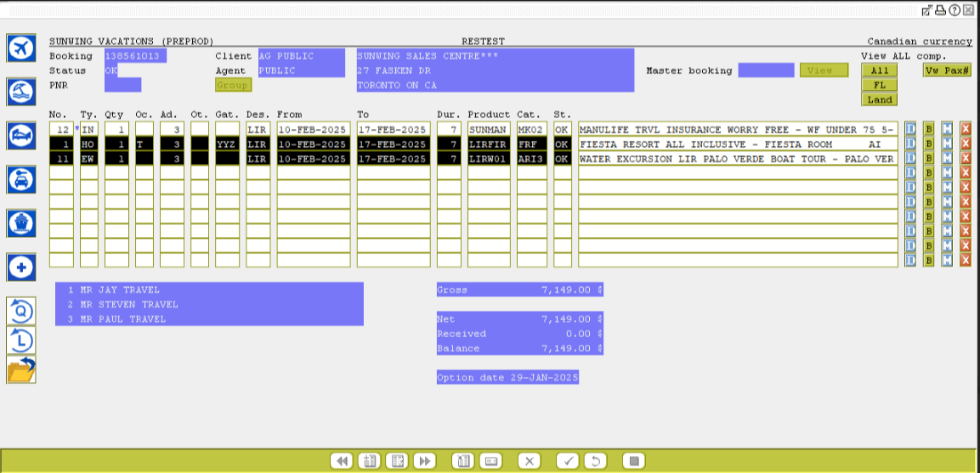The image size is (980, 473).
Task: Click the red X on the WATER EXCURSION row
Action: pos(966,159)
